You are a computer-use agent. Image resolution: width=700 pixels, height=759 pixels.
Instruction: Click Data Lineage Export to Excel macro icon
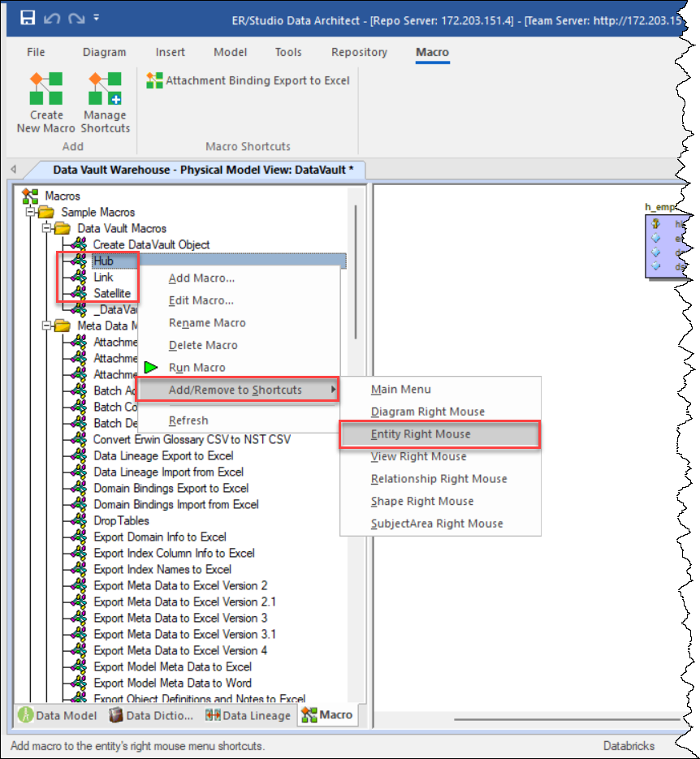tap(79, 455)
